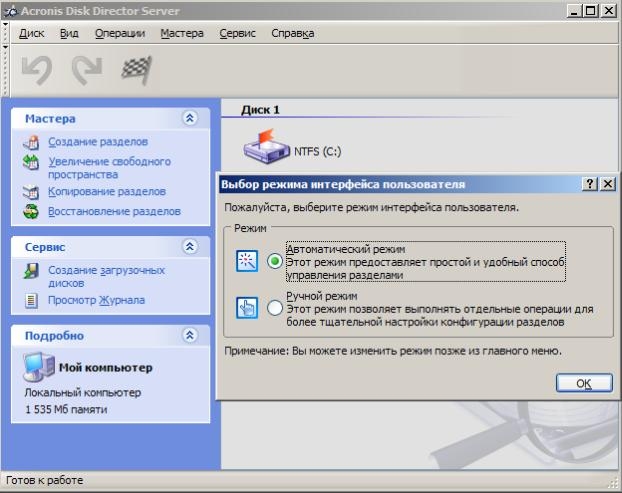Screen dimensions: 622x493
Task: Click the Acronis application title bar icon
Action: [x=10, y=11]
